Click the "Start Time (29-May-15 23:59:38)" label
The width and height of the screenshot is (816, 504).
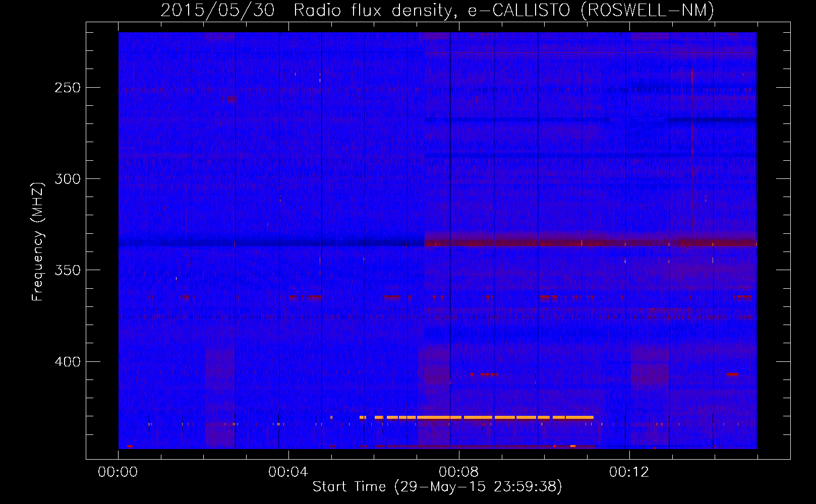pos(437,486)
